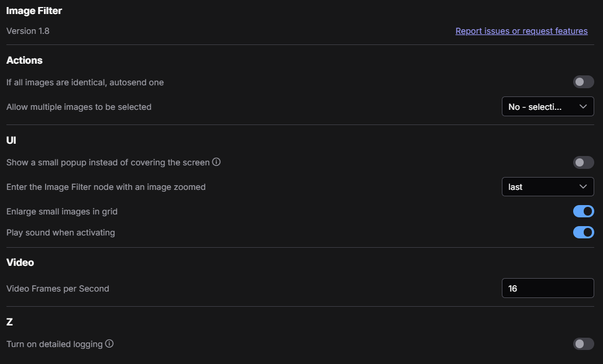
Task: Click the Video section heading
Action: click(x=20, y=262)
